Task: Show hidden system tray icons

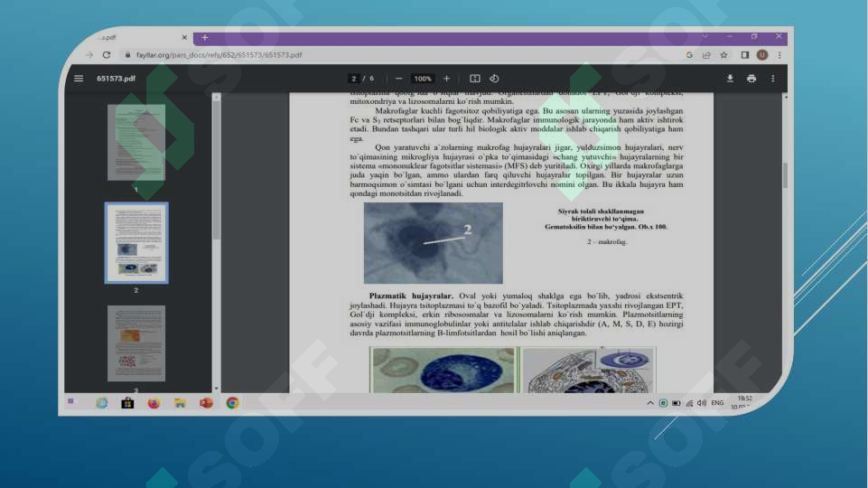Action: [x=650, y=403]
